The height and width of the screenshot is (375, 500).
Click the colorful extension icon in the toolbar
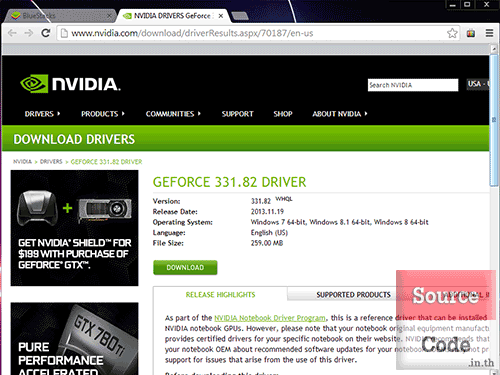(x=471, y=33)
